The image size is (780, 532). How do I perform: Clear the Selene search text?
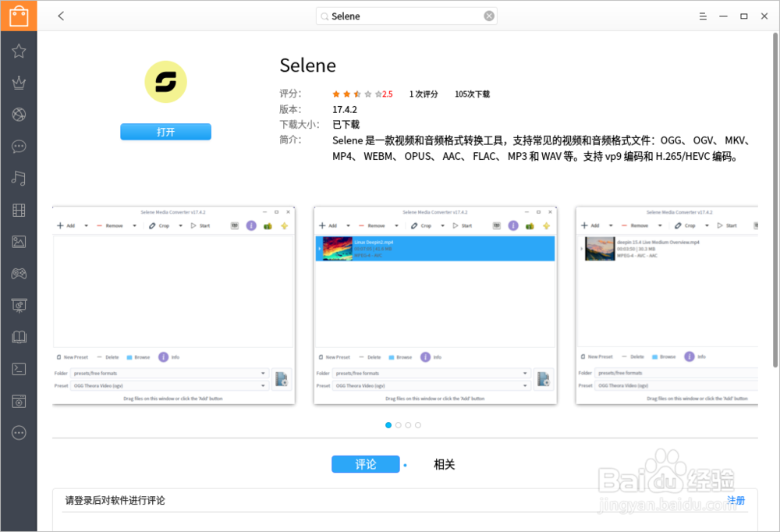[490, 16]
